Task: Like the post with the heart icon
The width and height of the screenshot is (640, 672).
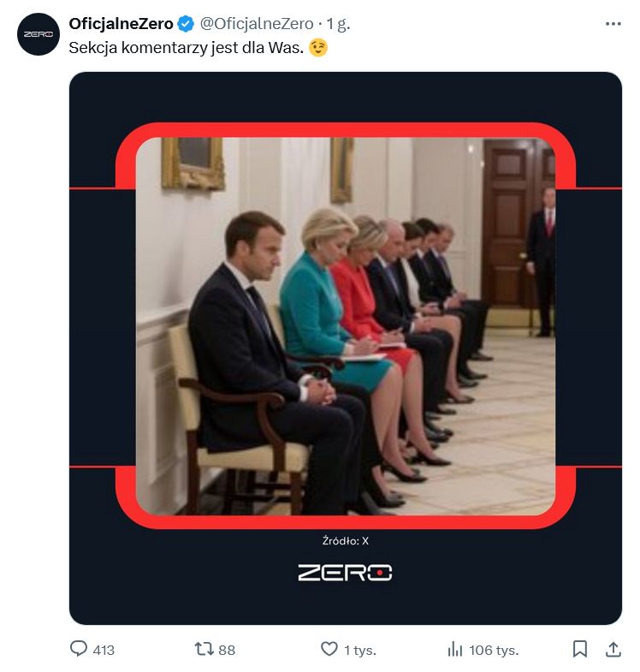Action: (x=329, y=650)
